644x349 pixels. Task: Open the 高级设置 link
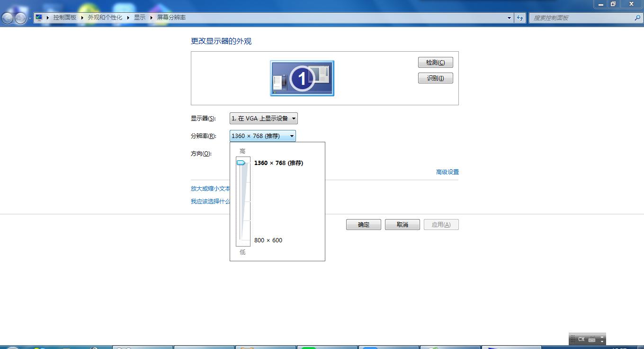(x=447, y=172)
